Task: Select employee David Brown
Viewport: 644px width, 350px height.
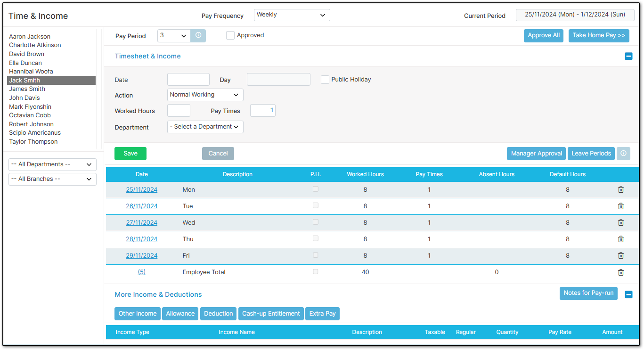Action: coord(26,54)
